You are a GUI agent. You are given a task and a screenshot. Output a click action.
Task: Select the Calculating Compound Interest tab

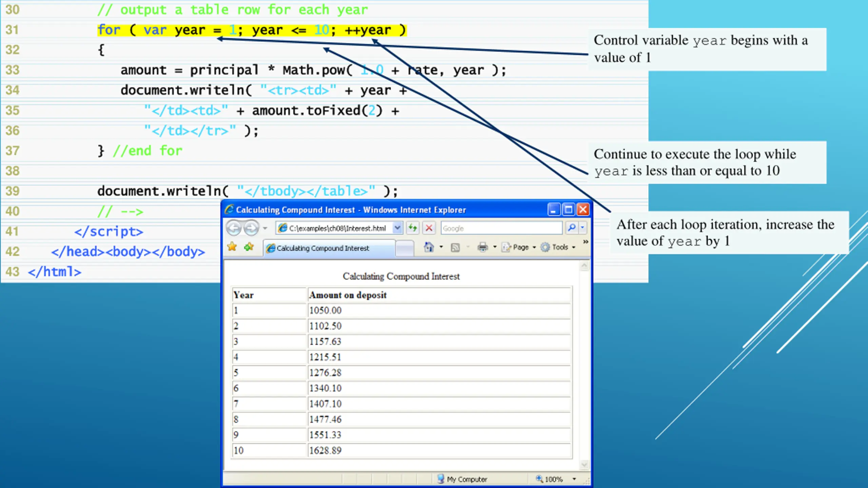[x=329, y=248]
